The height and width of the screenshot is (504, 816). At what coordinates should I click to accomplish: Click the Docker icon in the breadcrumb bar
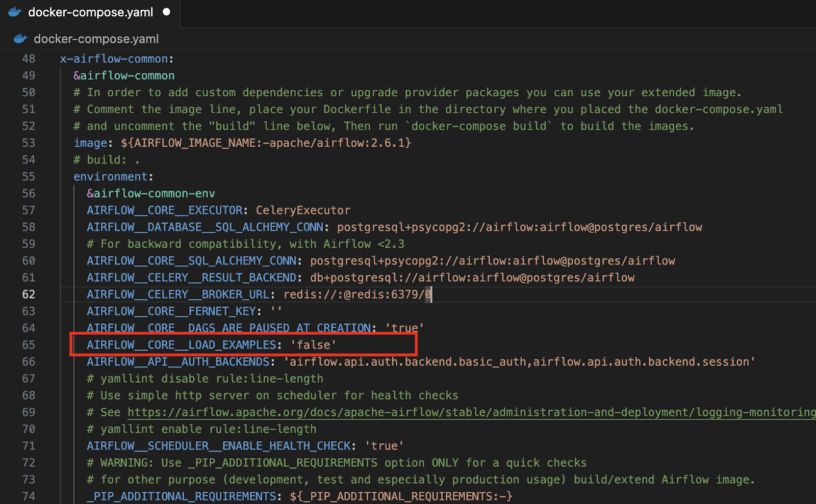click(x=19, y=38)
